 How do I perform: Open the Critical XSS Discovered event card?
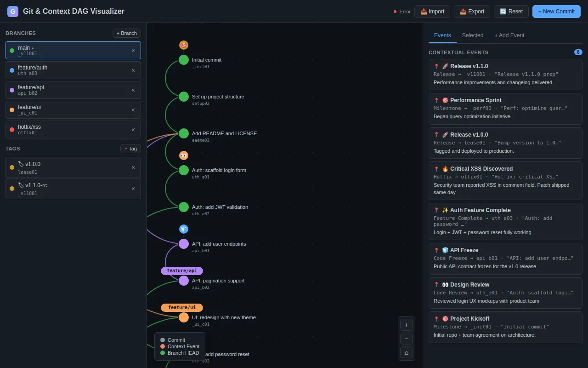point(505,181)
